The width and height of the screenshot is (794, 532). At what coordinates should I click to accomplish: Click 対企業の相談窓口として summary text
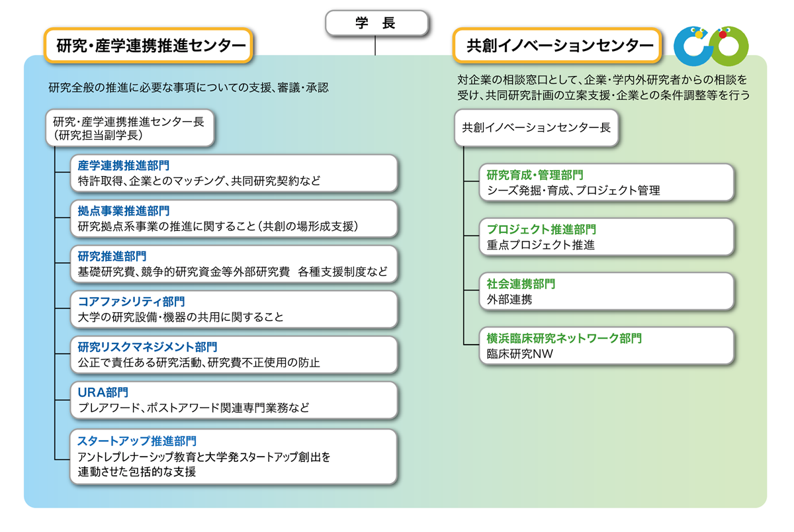[603, 87]
